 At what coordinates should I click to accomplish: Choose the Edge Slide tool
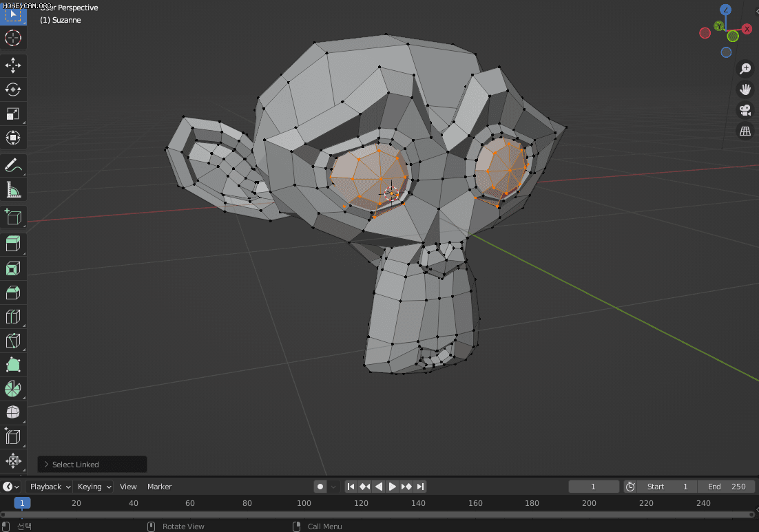click(x=13, y=437)
